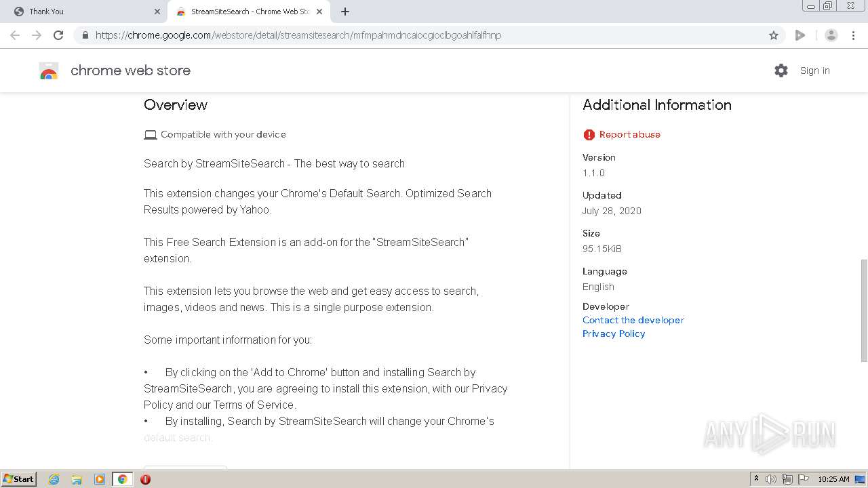868x488 pixels.
Task: Open Contact the developer link
Action: [633, 320]
